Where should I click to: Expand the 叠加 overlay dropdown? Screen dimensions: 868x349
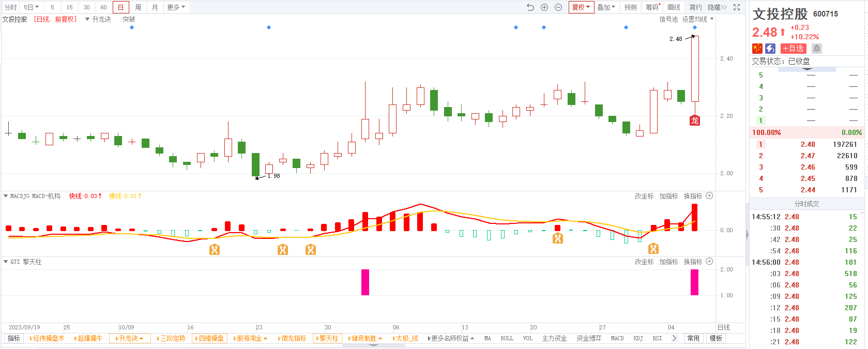pos(606,7)
